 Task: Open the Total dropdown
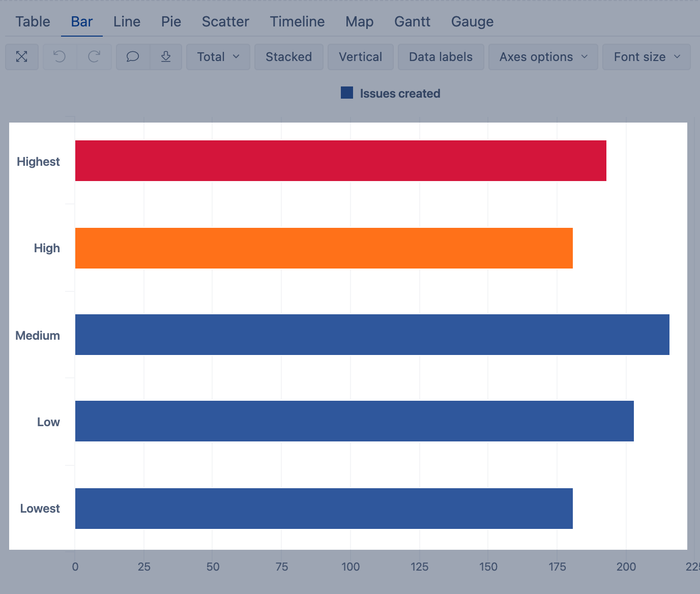coord(218,56)
